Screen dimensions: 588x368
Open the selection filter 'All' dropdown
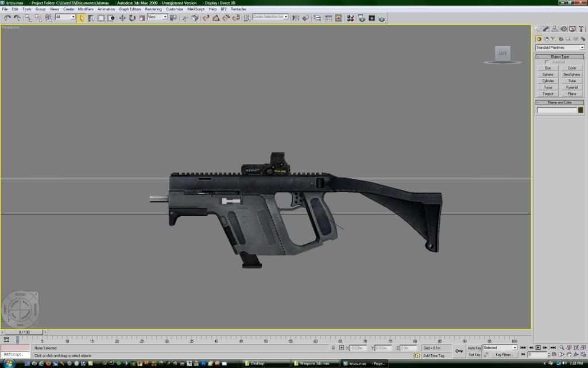point(65,17)
